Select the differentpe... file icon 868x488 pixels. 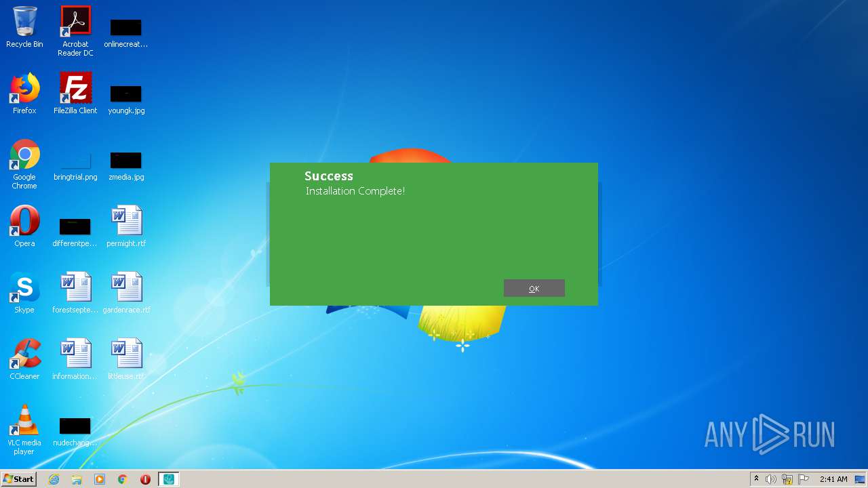[x=75, y=232]
